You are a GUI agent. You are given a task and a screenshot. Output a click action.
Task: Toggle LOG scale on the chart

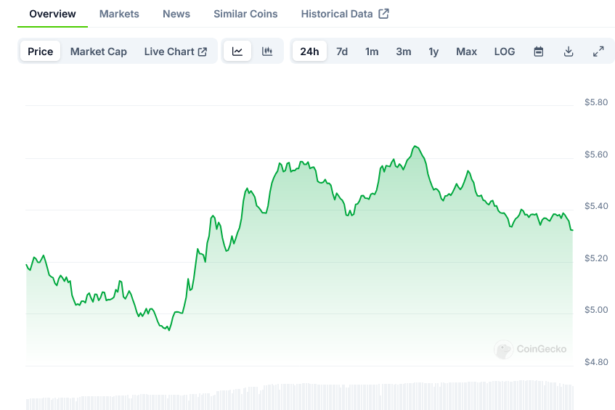(x=505, y=51)
